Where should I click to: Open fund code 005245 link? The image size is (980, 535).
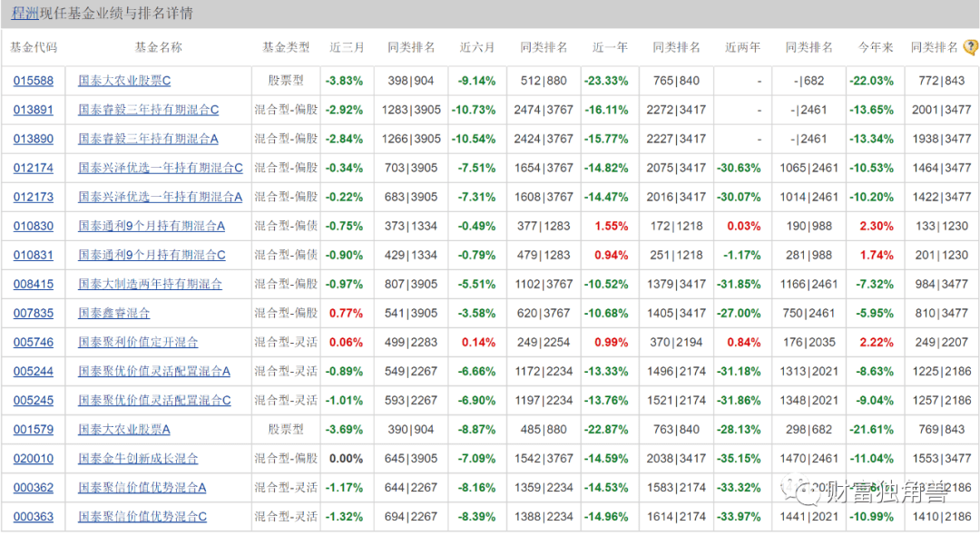[34, 400]
